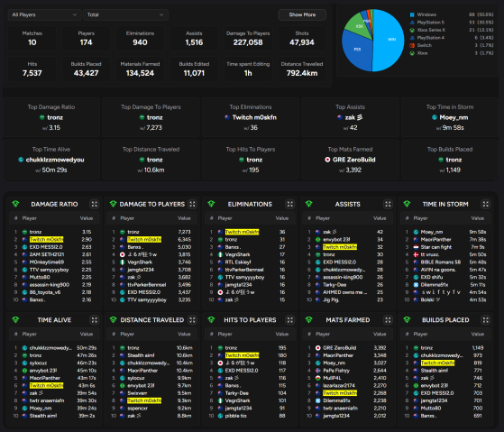Viewport: 504px width, 432px height.
Task: Click the trophy icon beside Mats Farmed
Action: coord(309,319)
